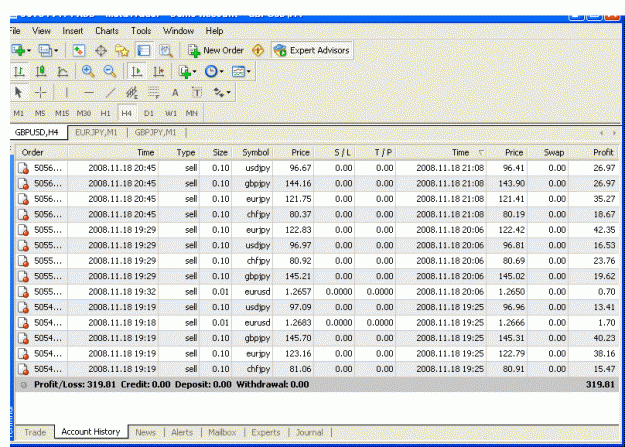Toggle the Chart Shift icon
The image size is (625, 447).
pyautogui.click(x=159, y=72)
